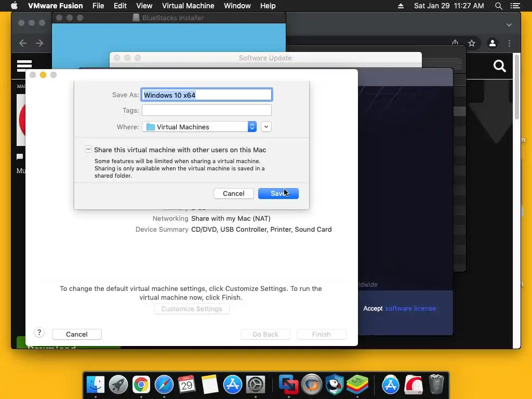The width and height of the screenshot is (532, 399).
Task: Expand the browser tab list chevron
Action: pos(509,25)
